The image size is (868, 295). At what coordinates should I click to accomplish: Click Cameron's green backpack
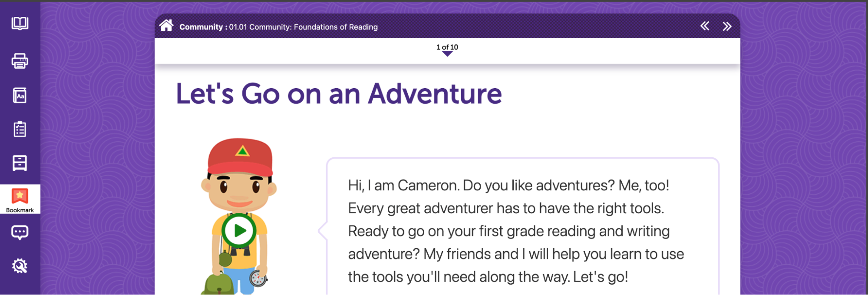click(x=218, y=284)
